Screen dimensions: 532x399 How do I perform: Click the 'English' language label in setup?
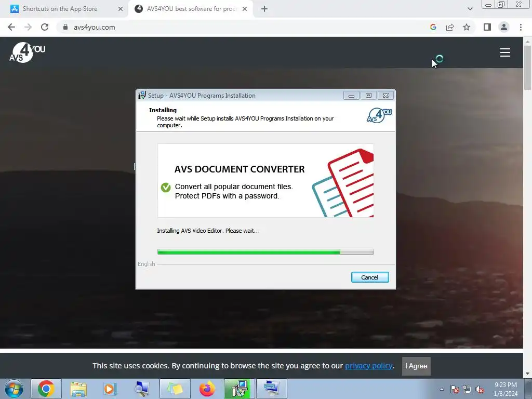(x=146, y=264)
